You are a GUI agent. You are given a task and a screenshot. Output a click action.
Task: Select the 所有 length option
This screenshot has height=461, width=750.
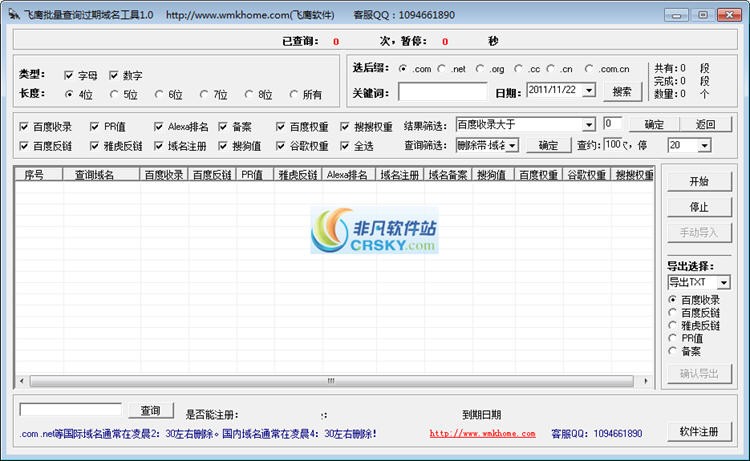tap(294, 95)
